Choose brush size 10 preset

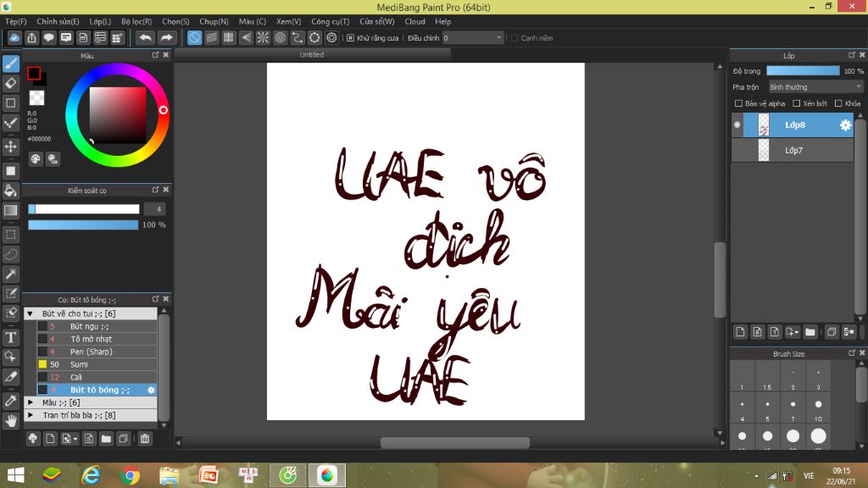[818, 408]
